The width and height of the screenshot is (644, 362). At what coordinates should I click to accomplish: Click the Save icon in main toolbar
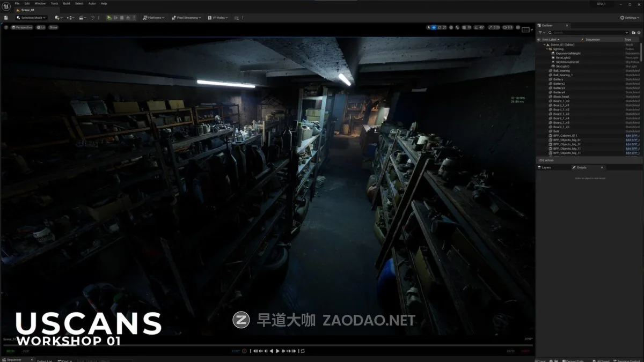click(x=6, y=18)
